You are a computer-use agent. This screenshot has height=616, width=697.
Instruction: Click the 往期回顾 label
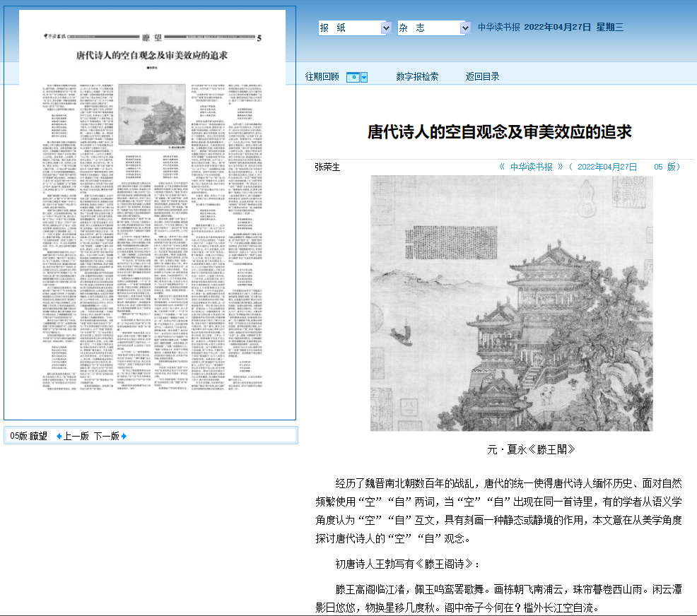[322, 76]
